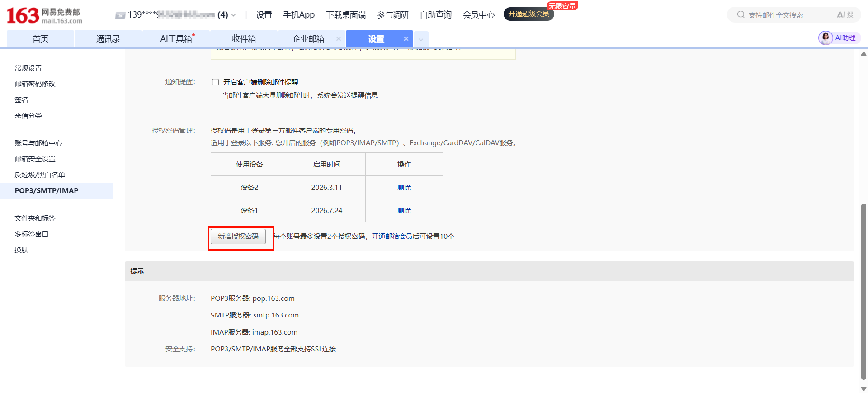Screen dimensions: 868x393
Task: Click the 设备1 table cell
Action: (x=250, y=211)
